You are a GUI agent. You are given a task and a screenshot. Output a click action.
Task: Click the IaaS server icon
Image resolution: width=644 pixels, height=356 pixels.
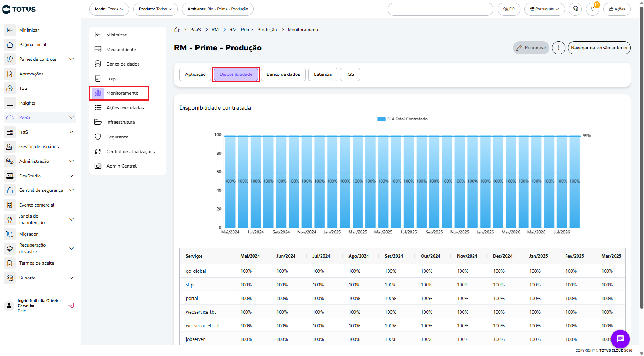click(10, 132)
